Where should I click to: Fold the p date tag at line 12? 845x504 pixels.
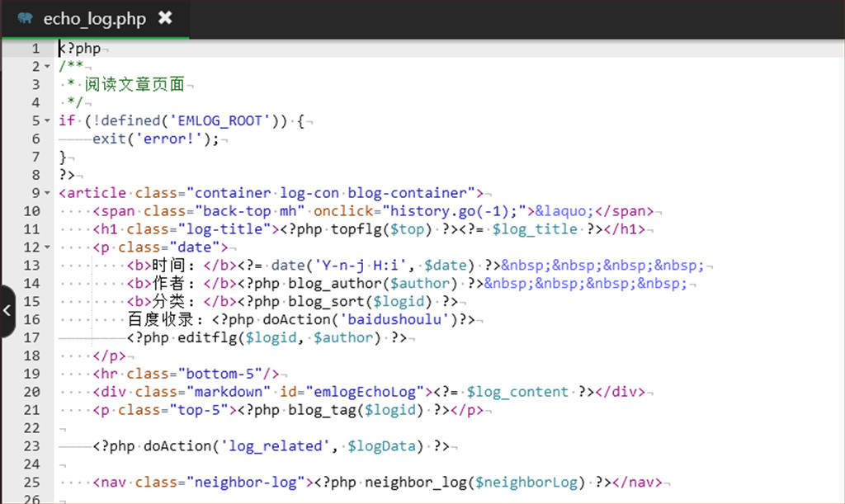[x=47, y=247]
